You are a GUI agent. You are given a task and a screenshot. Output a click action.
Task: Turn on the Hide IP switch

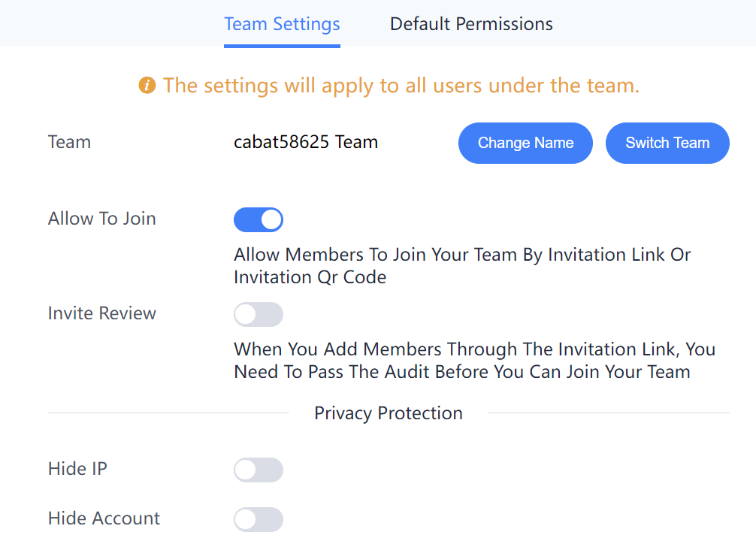pyautogui.click(x=259, y=470)
